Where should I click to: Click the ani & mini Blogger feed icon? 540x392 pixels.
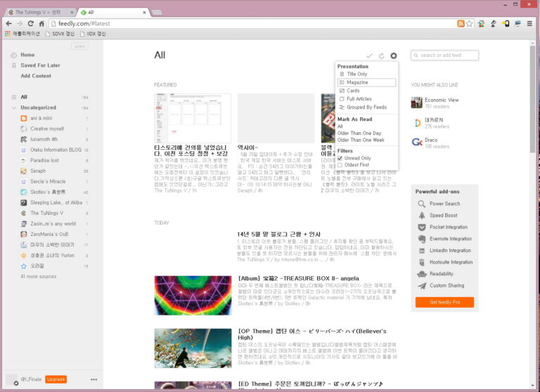[24, 119]
